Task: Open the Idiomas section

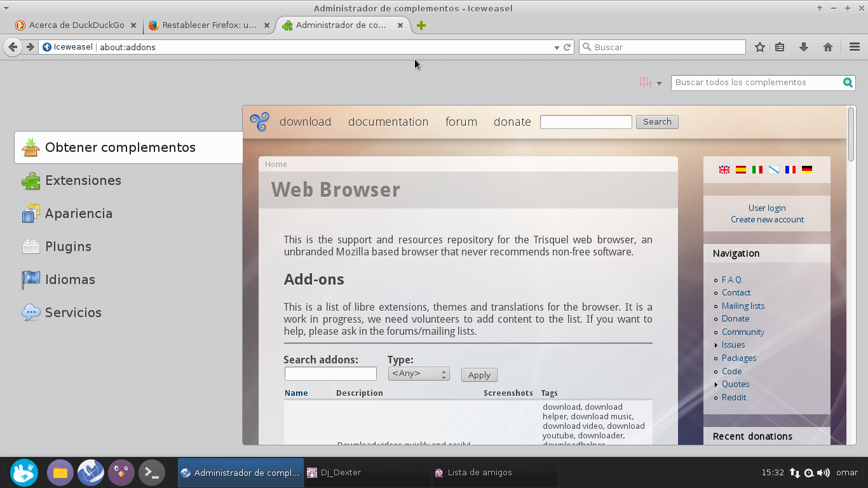Action: pyautogui.click(x=128, y=280)
